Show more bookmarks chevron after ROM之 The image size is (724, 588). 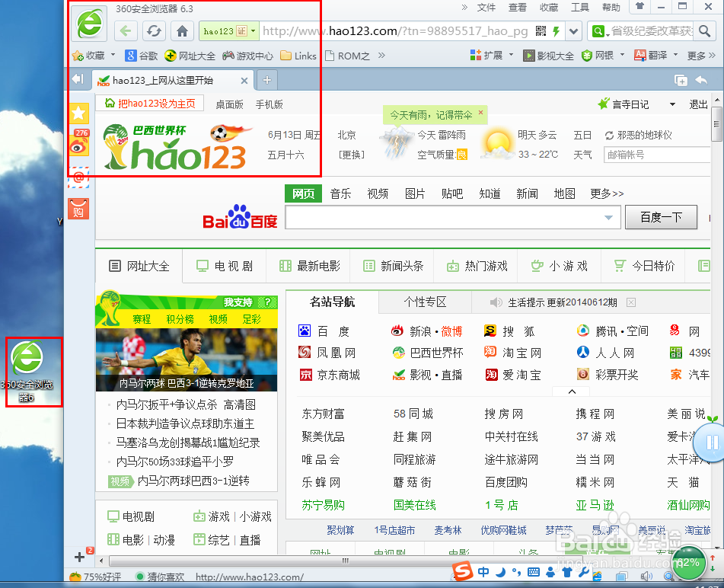coord(381,56)
